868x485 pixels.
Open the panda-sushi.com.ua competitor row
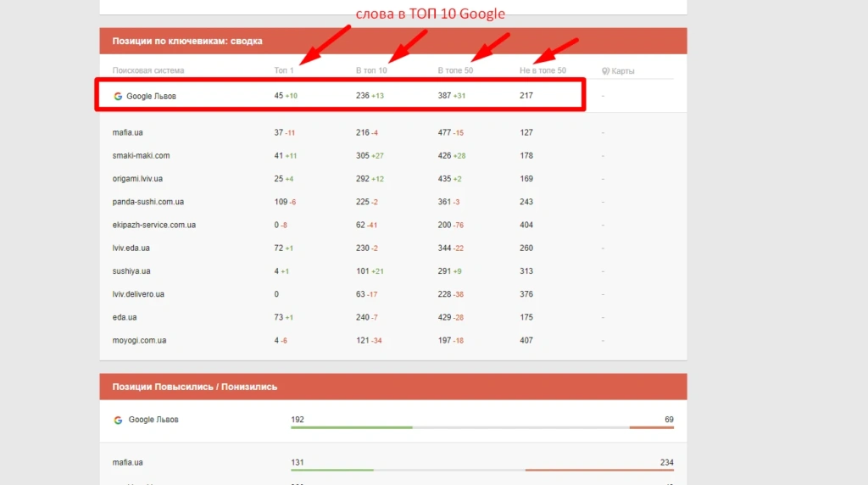[x=393, y=202]
